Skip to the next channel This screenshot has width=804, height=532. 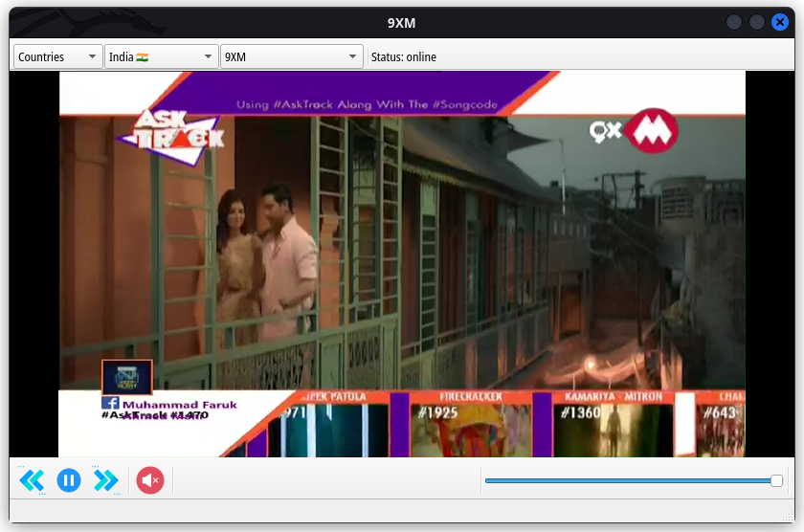click(105, 480)
